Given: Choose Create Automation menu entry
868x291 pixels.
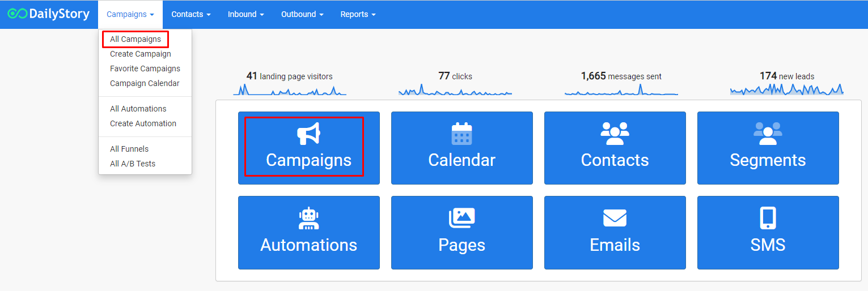Looking at the screenshot, I should [143, 123].
